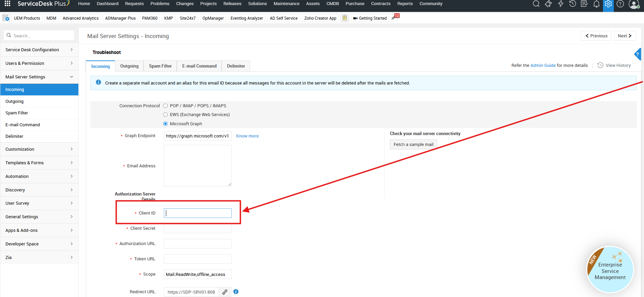644x297 pixels.
Task: Open the Admin Guide link
Action: pos(543,66)
